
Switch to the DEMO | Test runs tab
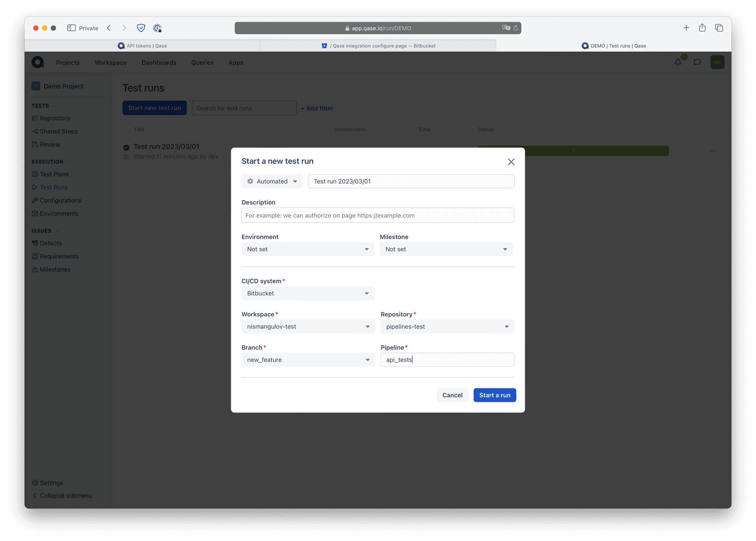[x=614, y=46]
